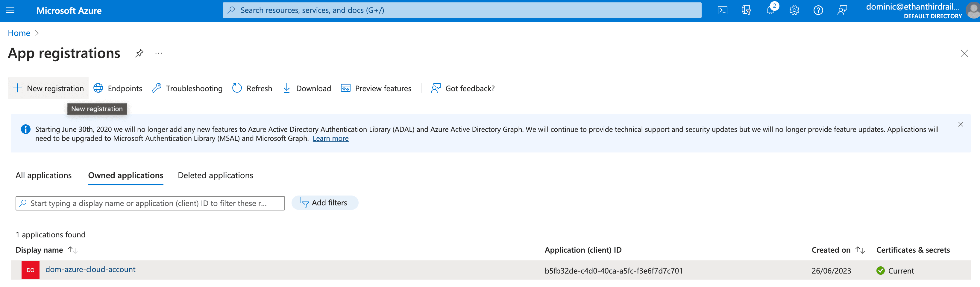Switch to All applications tab
The width and height of the screenshot is (980, 287).
click(43, 175)
